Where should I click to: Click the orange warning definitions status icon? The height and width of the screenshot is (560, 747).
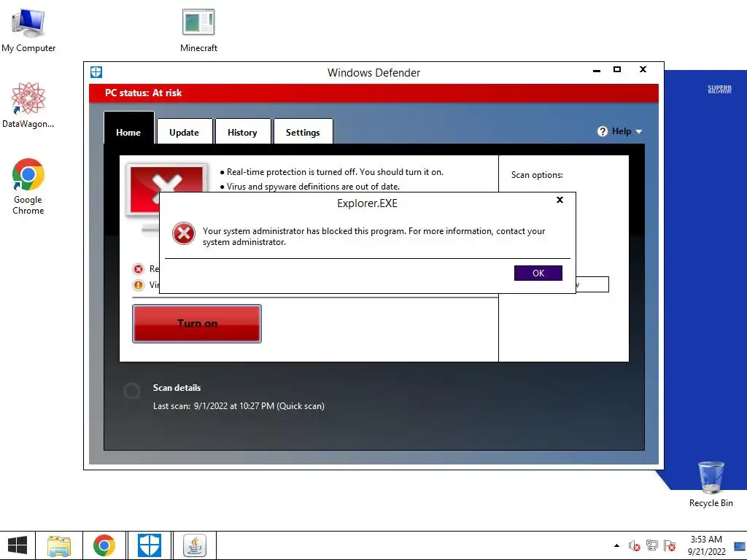point(138,285)
